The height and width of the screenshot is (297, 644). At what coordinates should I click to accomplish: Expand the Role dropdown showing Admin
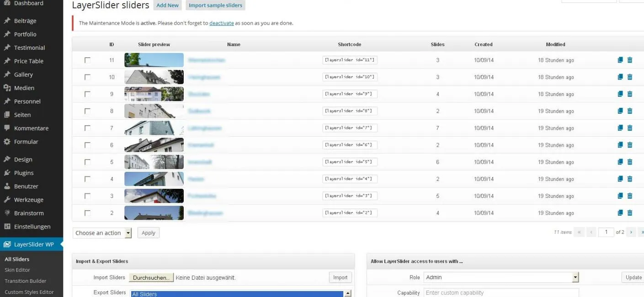click(x=501, y=277)
